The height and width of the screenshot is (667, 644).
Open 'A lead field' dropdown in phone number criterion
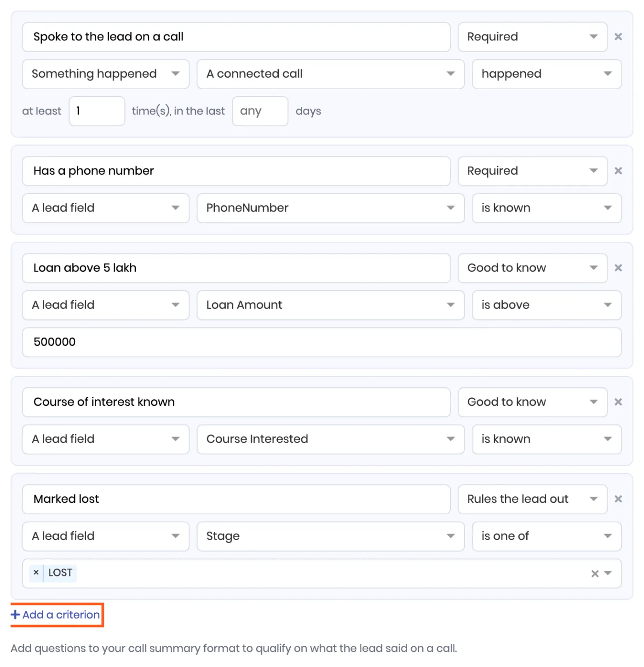[x=106, y=208]
